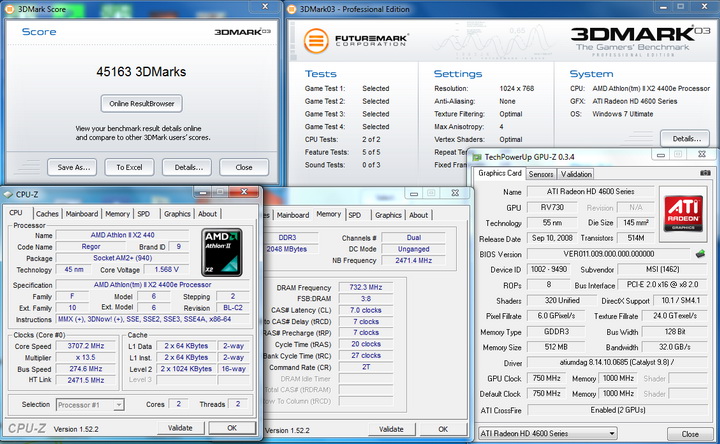The image size is (720, 444).
Task: Open the Mainboard tab in front CPU-Z window
Action: click(x=82, y=214)
